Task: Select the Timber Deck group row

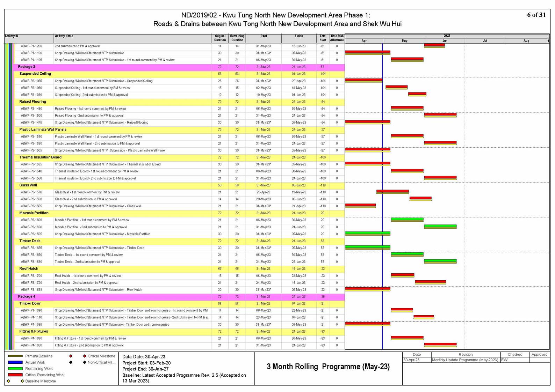Action: coord(180,241)
